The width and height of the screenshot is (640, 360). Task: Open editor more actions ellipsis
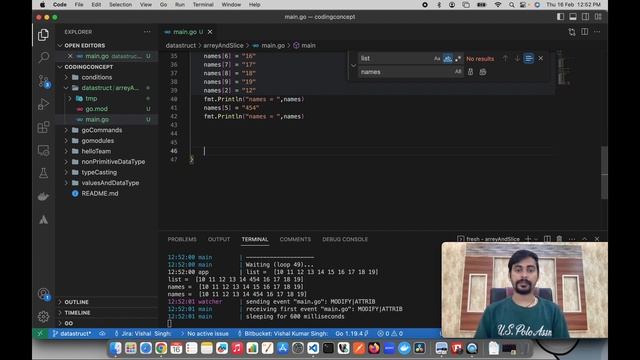597,32
